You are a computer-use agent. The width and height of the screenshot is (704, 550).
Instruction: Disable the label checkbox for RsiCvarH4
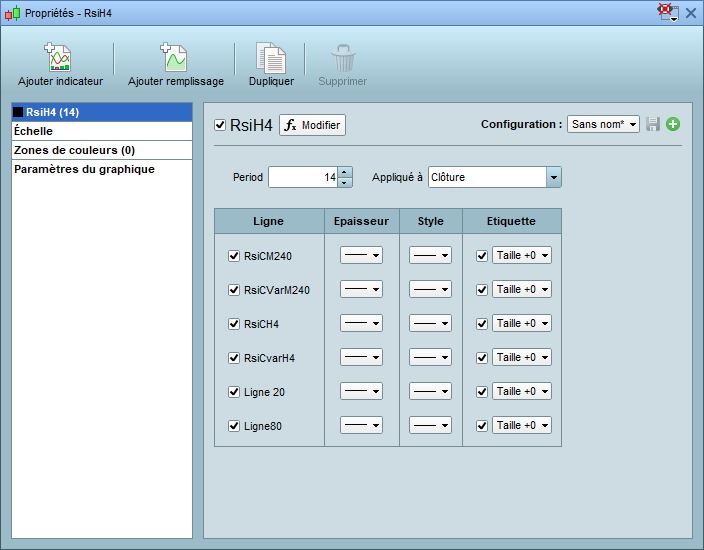tap(482, 358)
